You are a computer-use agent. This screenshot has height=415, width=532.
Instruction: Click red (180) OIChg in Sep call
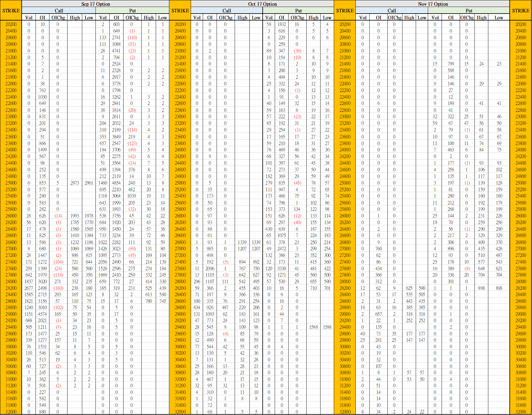58,288
